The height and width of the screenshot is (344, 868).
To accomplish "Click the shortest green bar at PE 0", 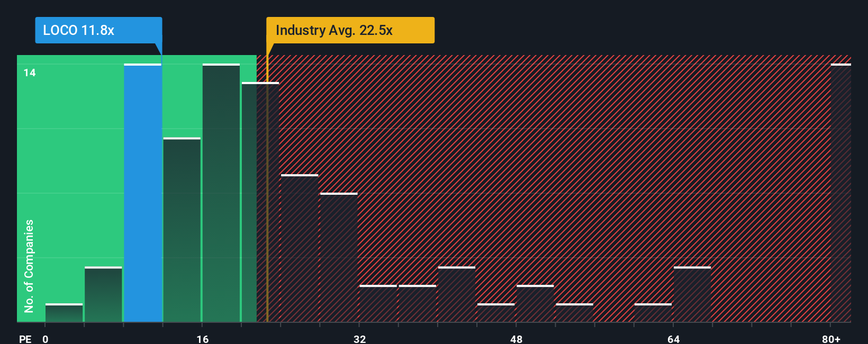I will coord(64,313).
